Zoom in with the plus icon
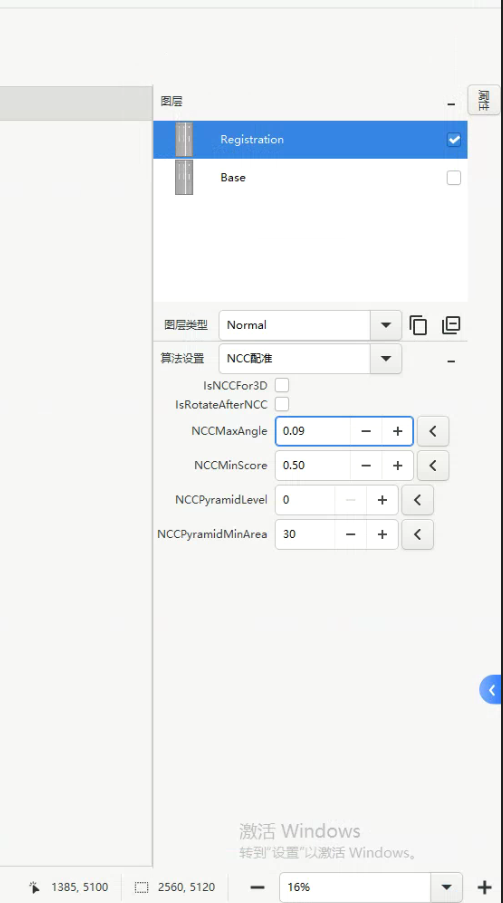Image resolution: width=503 pixels, height=903 pixels. click(485, 887)
